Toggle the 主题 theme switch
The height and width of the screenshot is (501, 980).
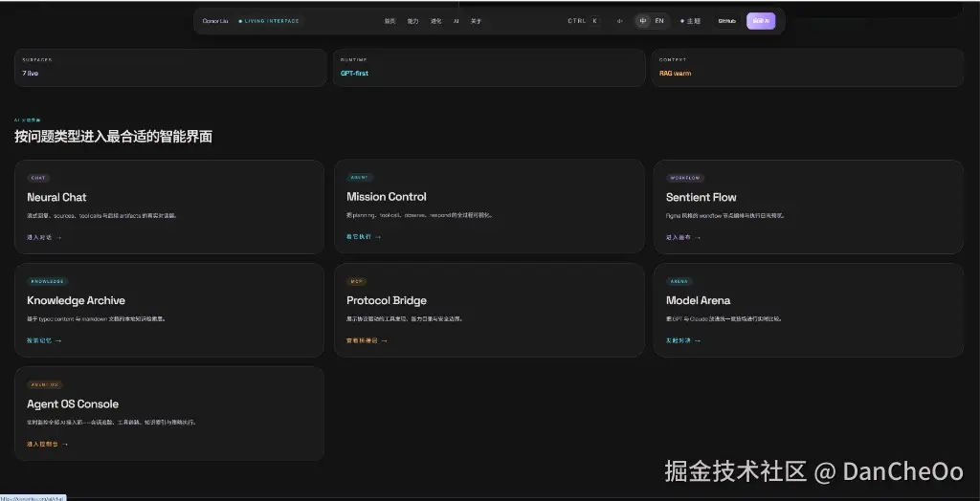coord(691,21)
